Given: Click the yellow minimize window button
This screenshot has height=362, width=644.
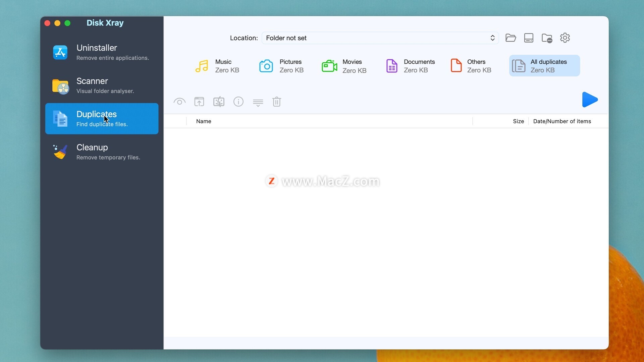Looking at the screenshot, I should 57,23.
